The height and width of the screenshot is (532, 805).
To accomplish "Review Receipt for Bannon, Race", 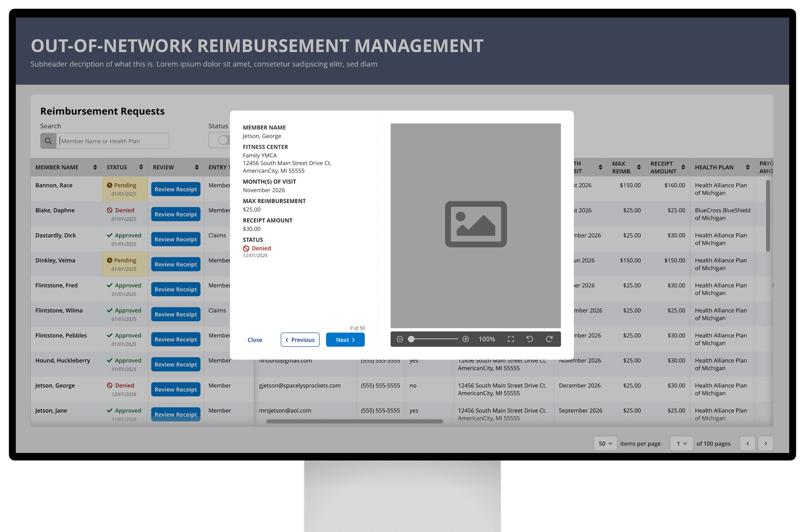I will point(176,189).
